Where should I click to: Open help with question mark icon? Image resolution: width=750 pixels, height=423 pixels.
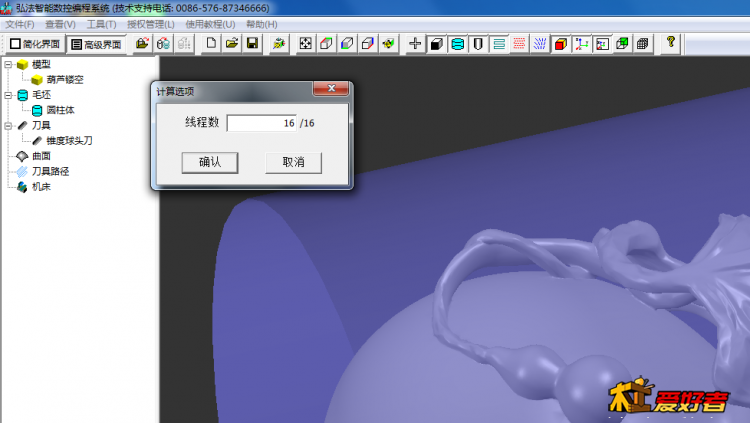click(671, 44)
